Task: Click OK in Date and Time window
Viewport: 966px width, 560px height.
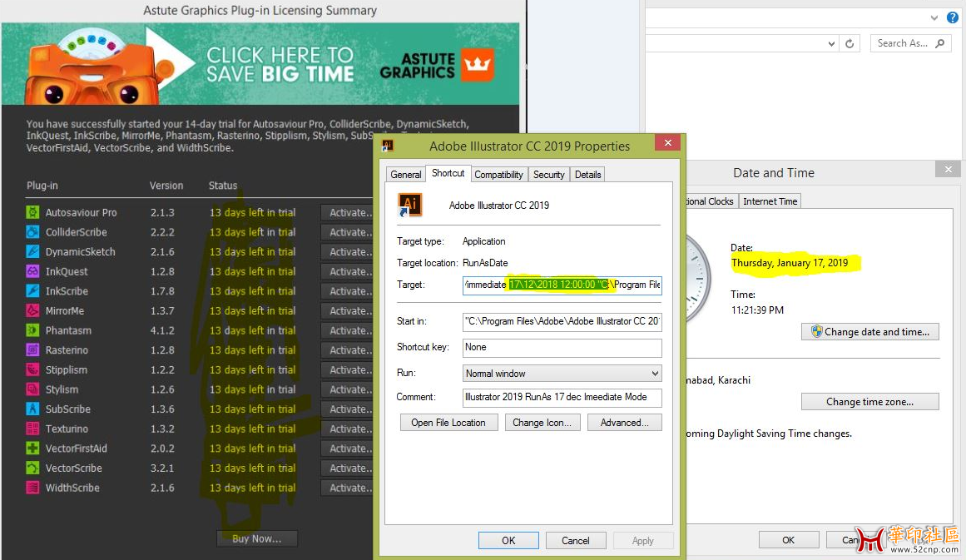Action: coord(789,540)
